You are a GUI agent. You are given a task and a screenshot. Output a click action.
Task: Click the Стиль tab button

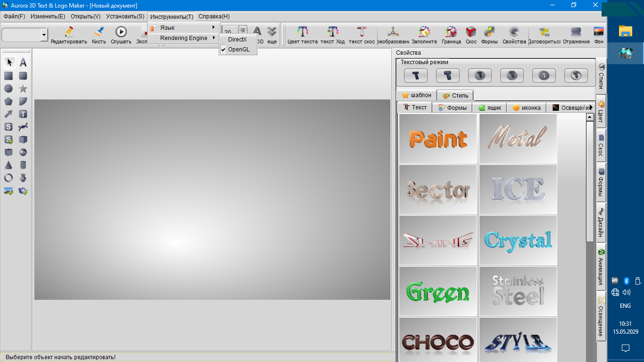point(455,95)
